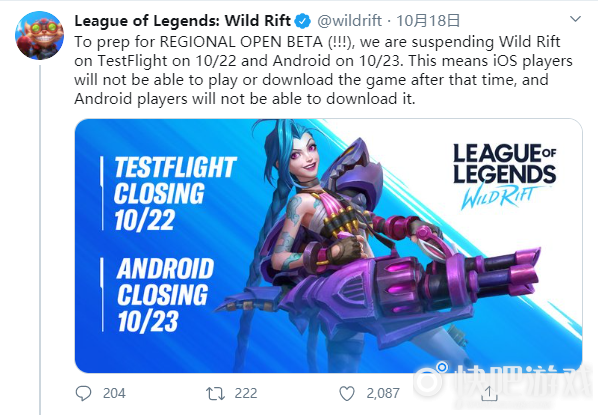This screenshot has width=598, height=415.
Task: Click the 快吧游戏 watermark logo
Action: (503, 381)
